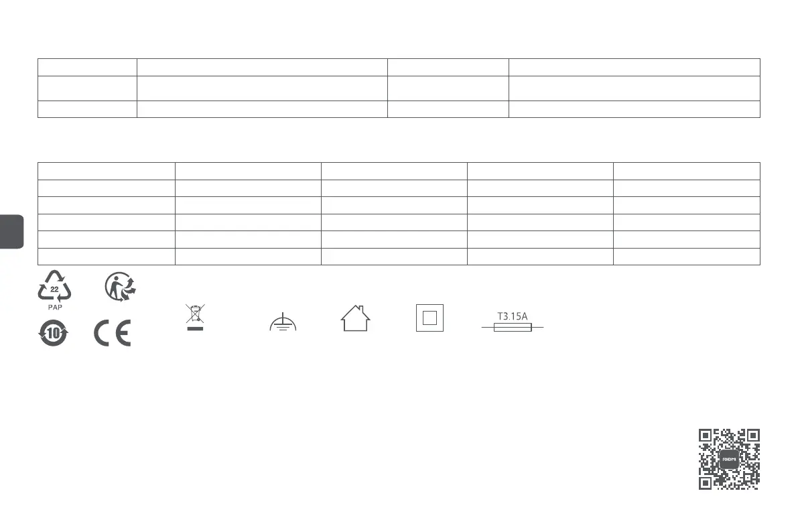The height and width of the screenshot is (532, 798).
Task: Click the solid bar beneath the crossed-out bin
Action: point(194,330)
